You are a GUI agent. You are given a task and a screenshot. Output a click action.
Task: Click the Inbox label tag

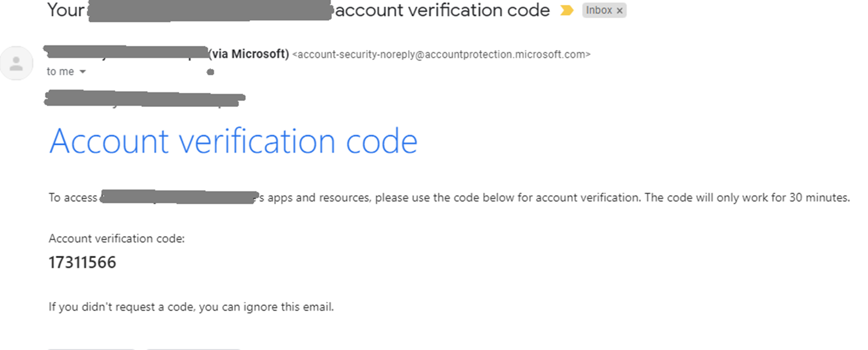tap(598, 10)
